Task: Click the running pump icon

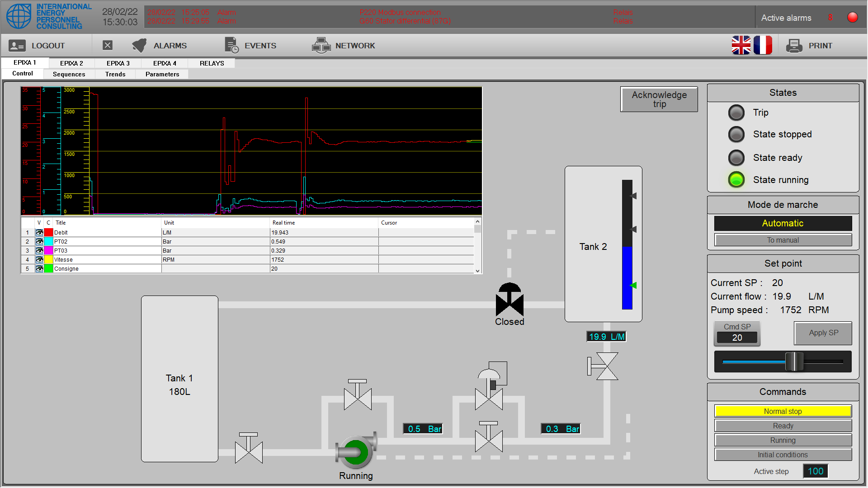Action: [x=356, y=451]
